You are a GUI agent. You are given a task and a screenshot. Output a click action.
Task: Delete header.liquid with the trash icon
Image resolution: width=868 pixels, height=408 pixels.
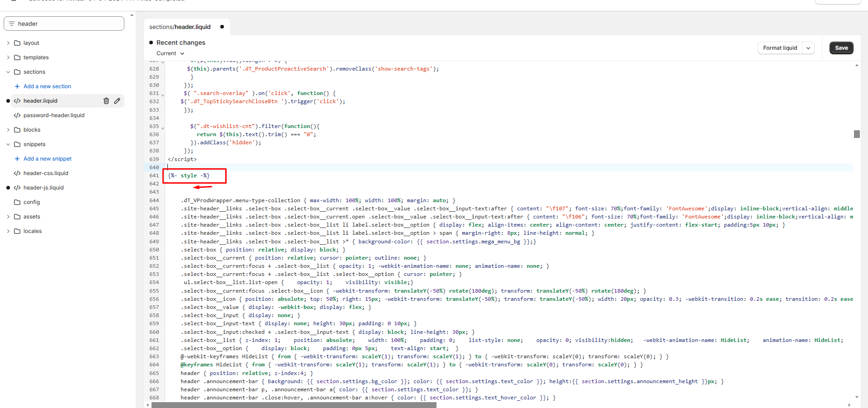(106, 101)
